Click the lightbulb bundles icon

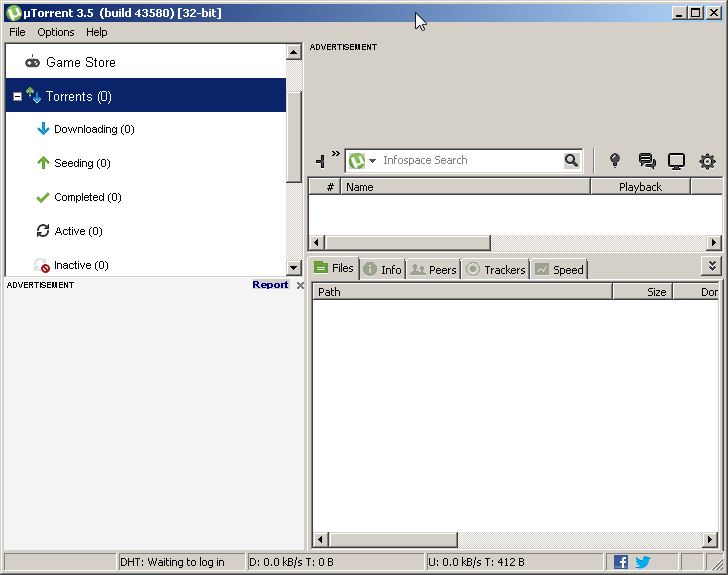615,160
